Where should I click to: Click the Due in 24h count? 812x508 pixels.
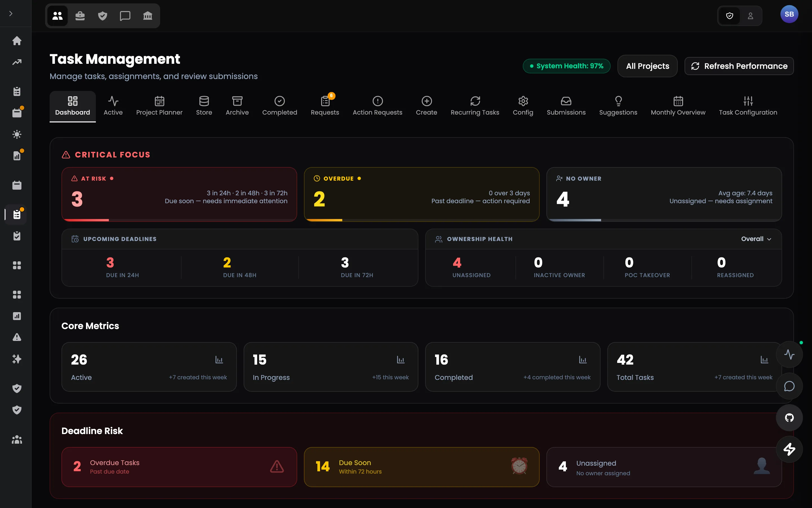[110, 262]
